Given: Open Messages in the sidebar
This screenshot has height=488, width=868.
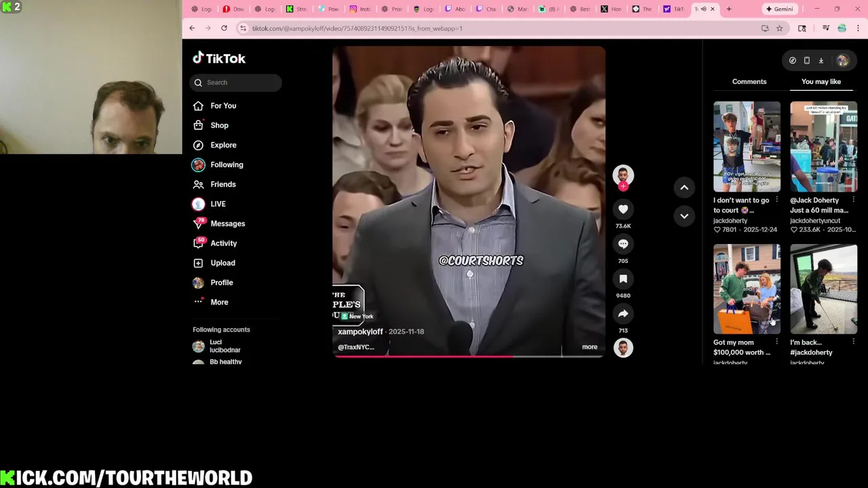Looking at the screenshot, I should [219, 224].
